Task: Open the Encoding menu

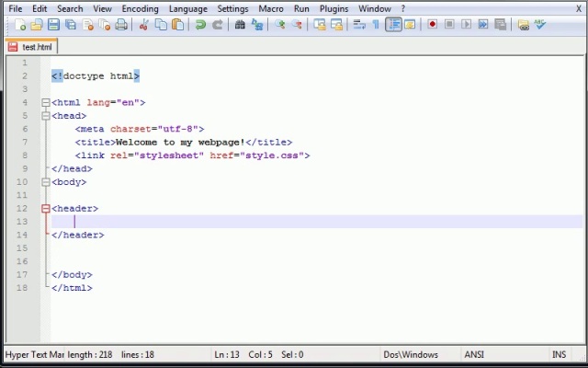Action: click(140, 8)
